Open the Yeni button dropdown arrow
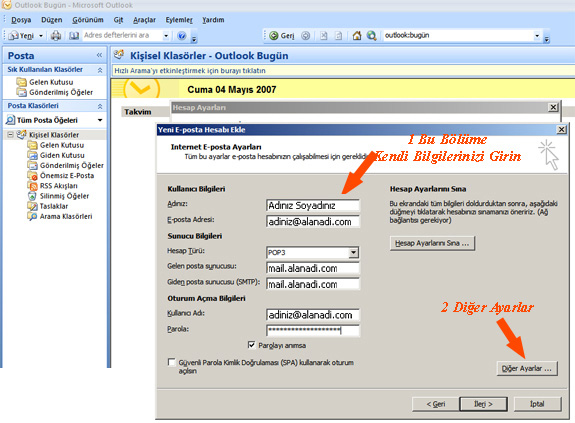The image size is (575, 423). tap(41, 36)
